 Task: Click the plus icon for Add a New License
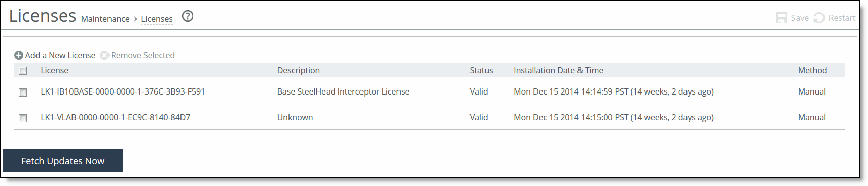pyautogui.click(x=19, y=55)
